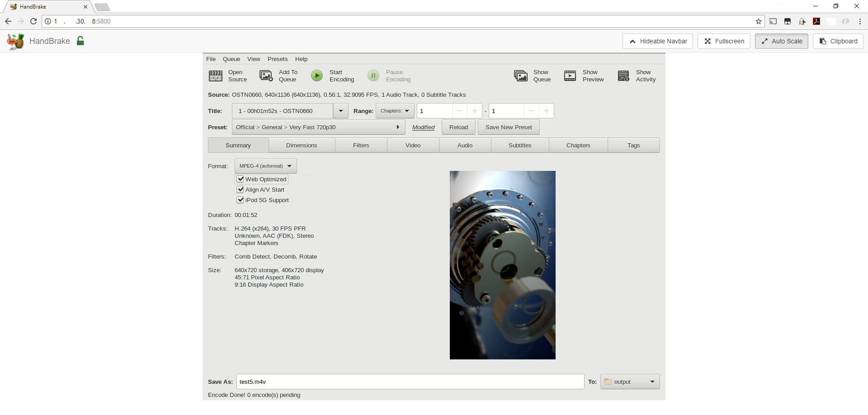
Task: Click the site info icon in address bar
Action: coord(48,21)
